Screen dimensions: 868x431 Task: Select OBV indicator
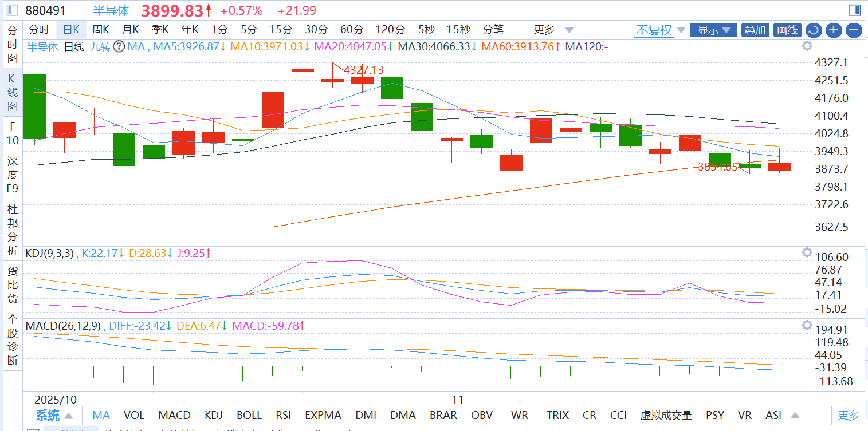(x=482, y=416)
